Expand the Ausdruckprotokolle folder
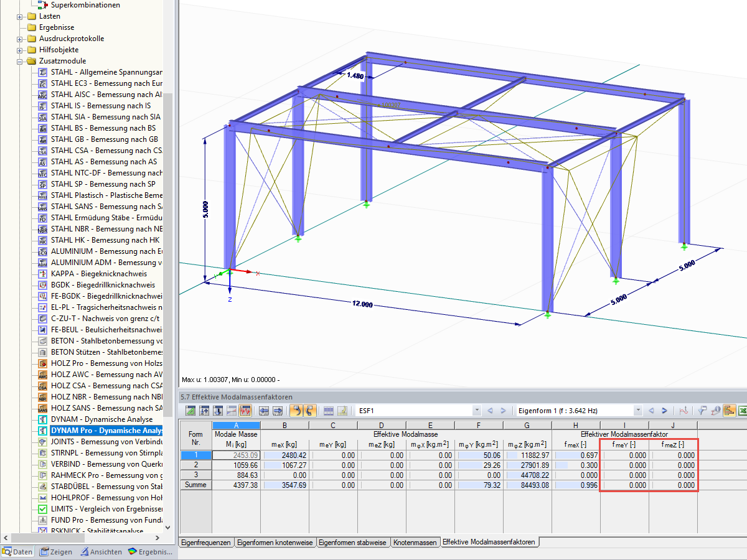The image size is (747, 560). 20,39
